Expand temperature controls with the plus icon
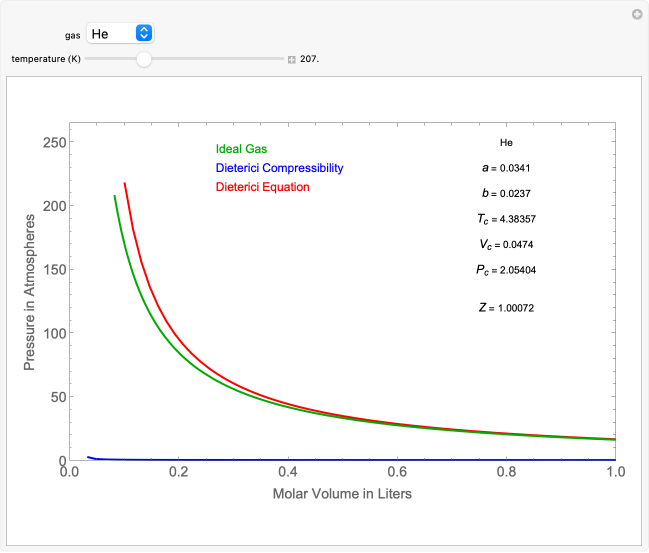 coord(292,59)
